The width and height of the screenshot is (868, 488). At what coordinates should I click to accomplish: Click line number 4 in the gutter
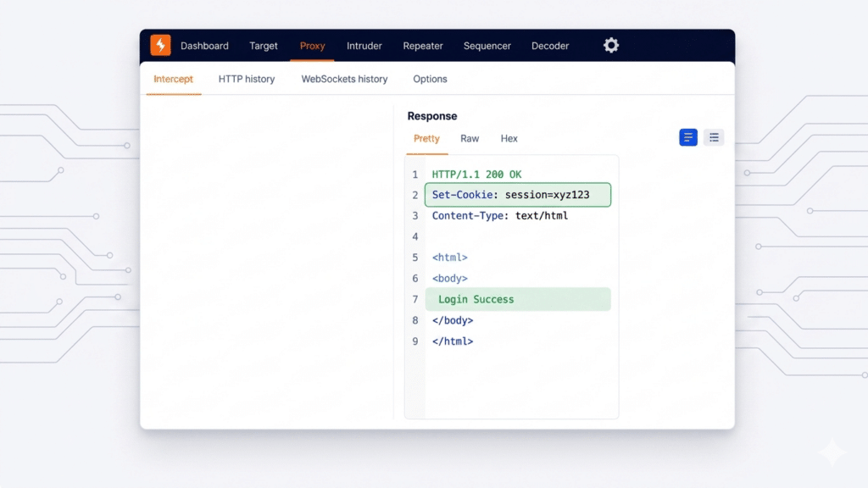[x=415, y=237]
